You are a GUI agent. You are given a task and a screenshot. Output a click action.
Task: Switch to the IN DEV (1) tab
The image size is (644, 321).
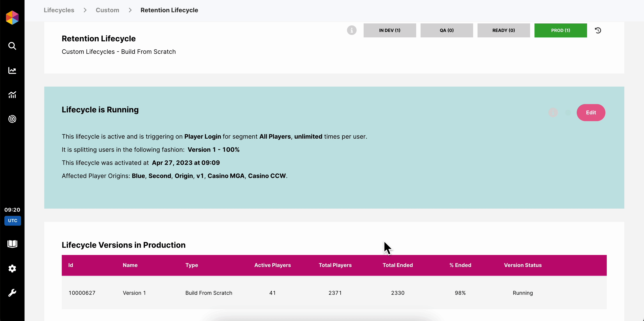[389, 30]
